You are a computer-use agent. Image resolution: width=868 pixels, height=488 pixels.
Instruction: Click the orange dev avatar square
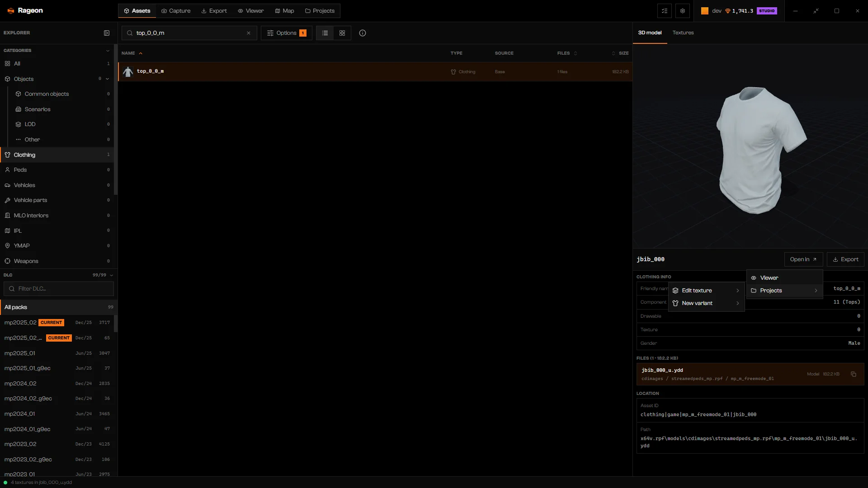tap(705, 11)
